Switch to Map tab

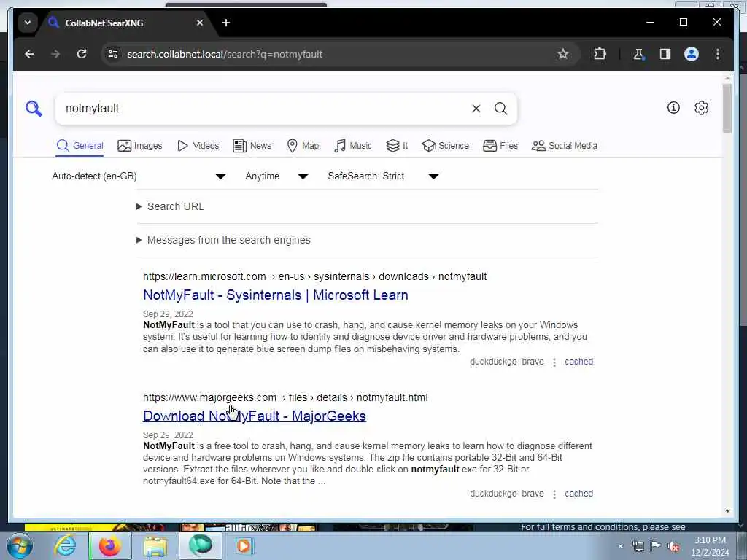303,146
